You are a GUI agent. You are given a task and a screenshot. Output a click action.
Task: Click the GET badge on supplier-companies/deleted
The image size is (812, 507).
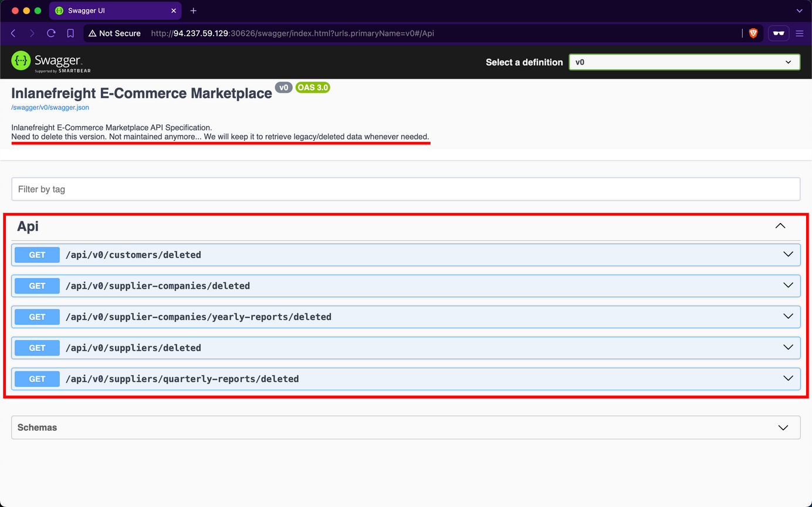pos(36,286)
